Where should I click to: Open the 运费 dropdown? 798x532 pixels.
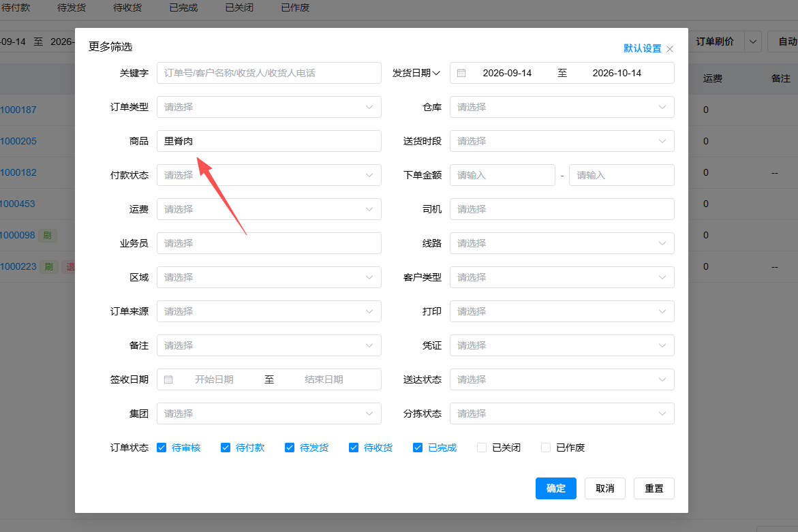point(268,210)
